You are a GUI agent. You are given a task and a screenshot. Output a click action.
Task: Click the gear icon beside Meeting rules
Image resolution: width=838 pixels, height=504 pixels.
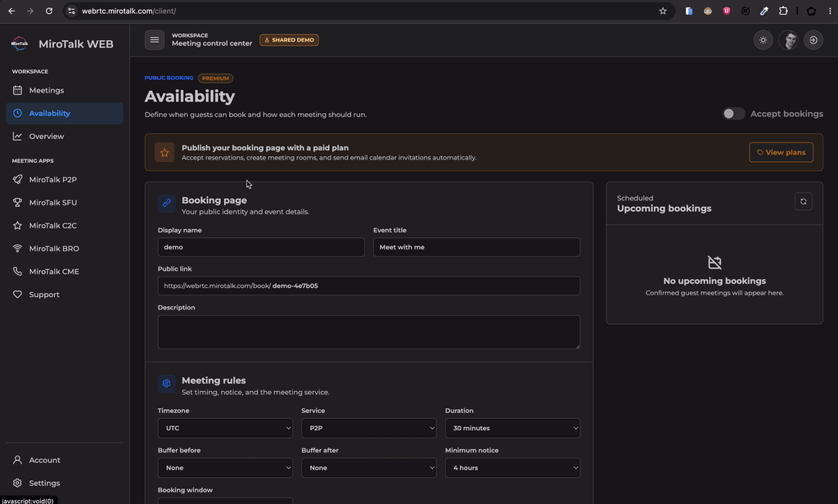[167, 383]
